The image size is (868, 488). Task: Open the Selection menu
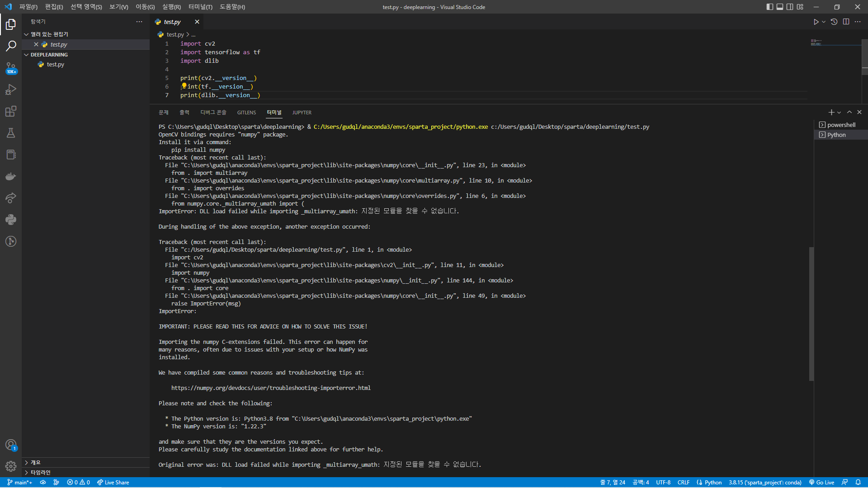coord(86,7)
